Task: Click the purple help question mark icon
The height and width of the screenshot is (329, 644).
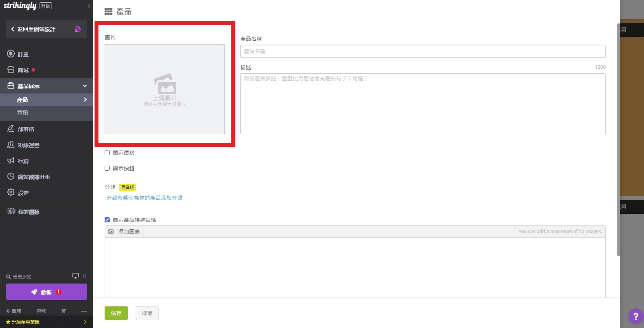Action: click(x=635, y=316)
